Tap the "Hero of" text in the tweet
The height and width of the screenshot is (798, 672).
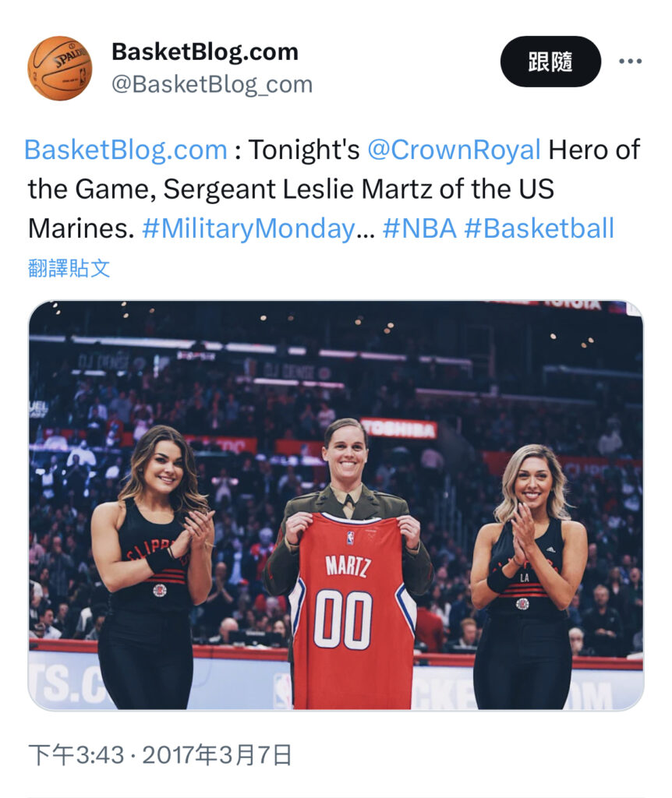(x=594, y=149)
